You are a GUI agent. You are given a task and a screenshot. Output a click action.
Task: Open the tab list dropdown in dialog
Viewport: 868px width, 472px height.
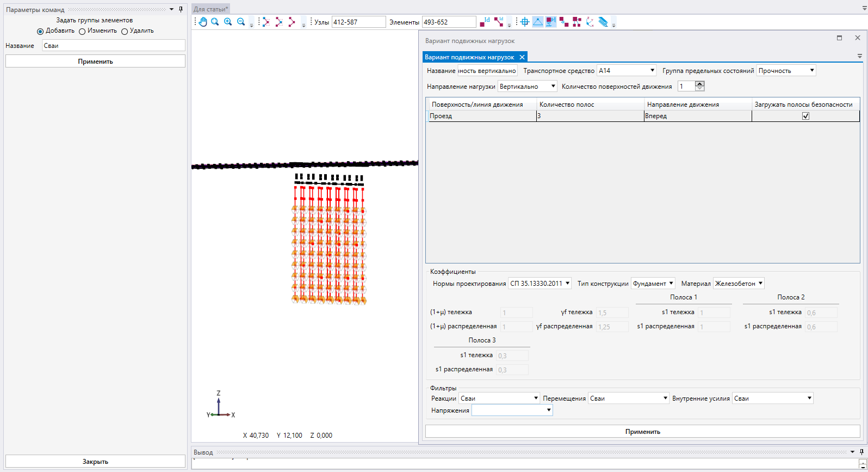pos(860,56)
